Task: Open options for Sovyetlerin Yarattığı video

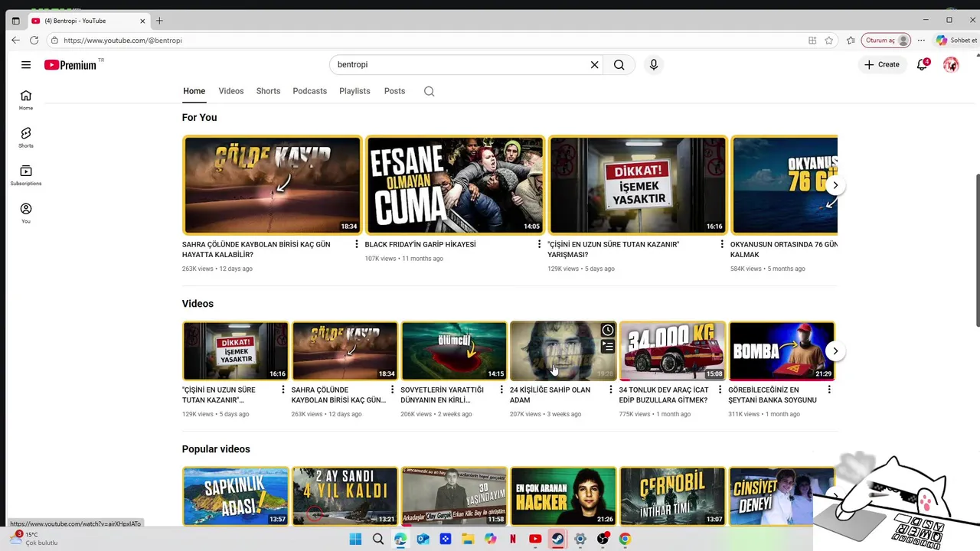Action: (x=501, y=390)
